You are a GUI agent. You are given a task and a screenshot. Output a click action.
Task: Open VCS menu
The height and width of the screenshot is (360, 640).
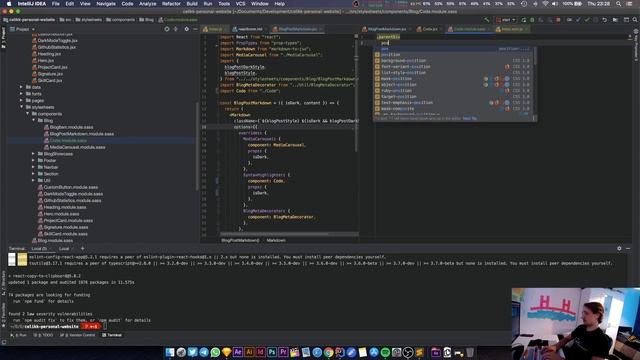click(240, 4)
